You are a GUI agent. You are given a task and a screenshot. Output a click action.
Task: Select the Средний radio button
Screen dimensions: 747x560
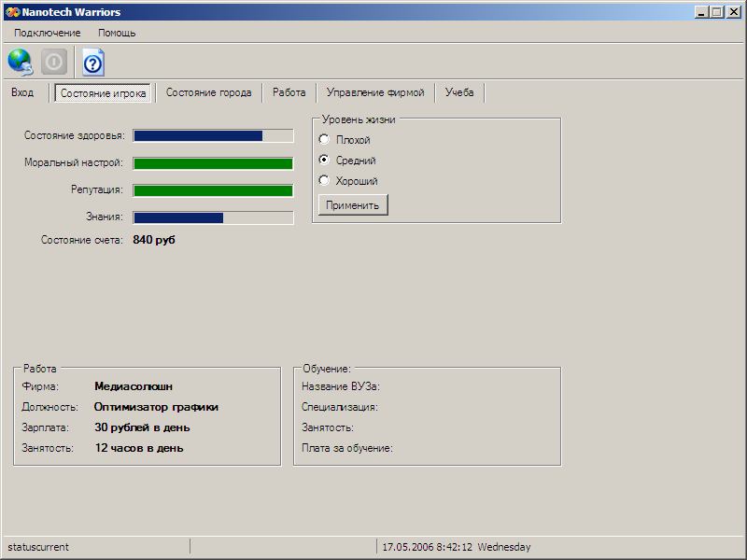[324, 160]
